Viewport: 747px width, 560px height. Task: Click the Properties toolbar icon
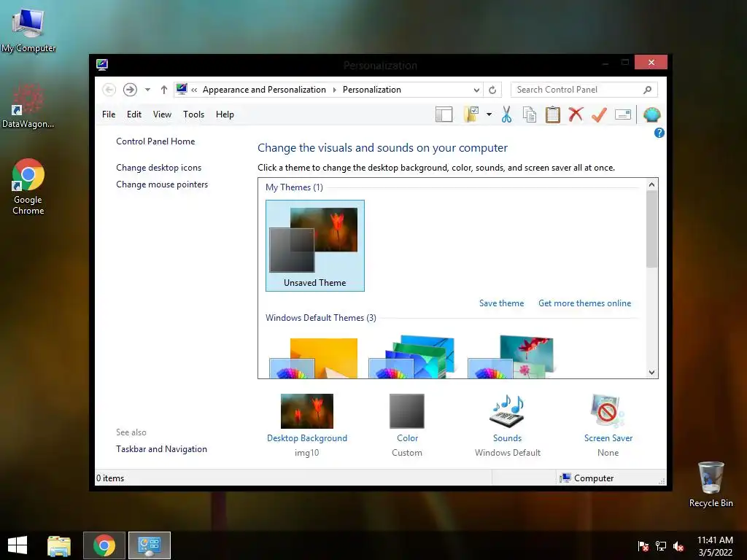coord(623,114)
